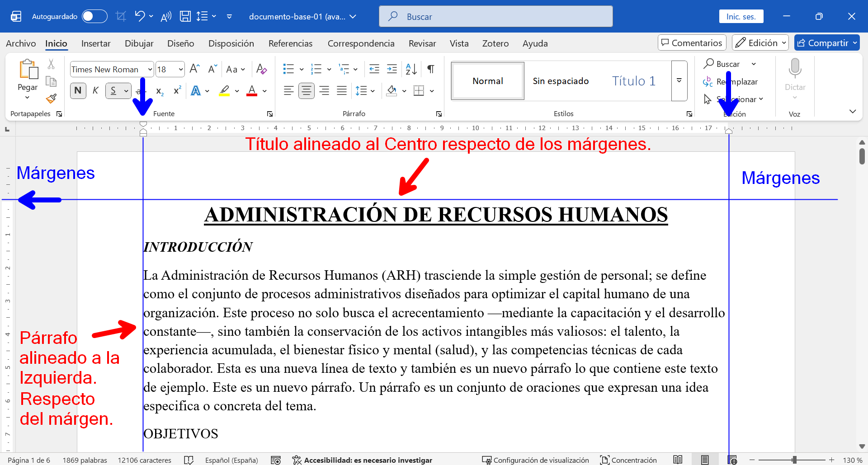The image size is (868, 465).
Task: Adjust the zoom slider
Action: 794,460
